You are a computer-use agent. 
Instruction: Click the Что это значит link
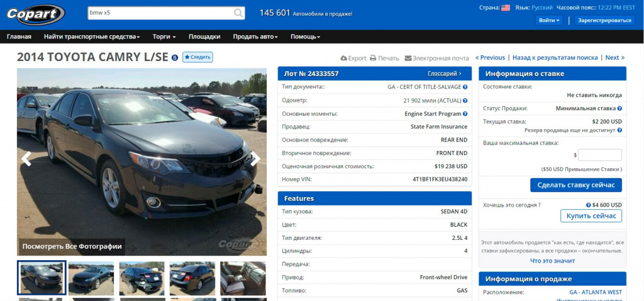(x=552, y=261)
